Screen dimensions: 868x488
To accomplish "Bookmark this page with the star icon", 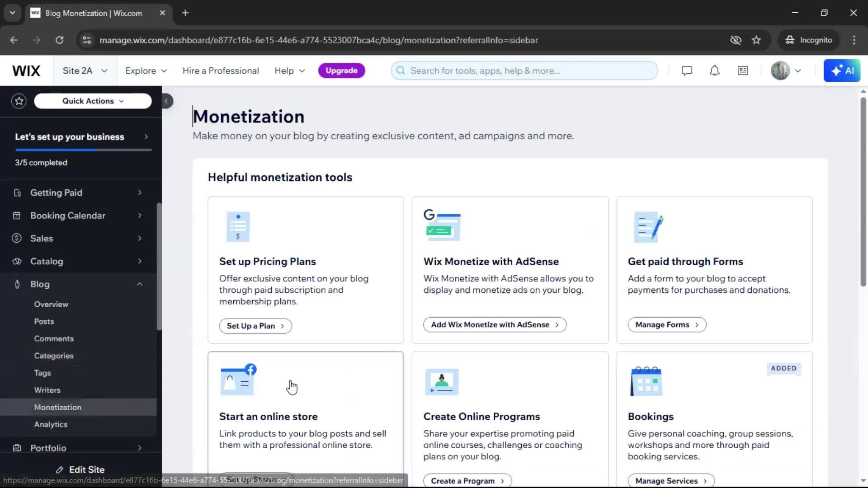I will 756,40.
